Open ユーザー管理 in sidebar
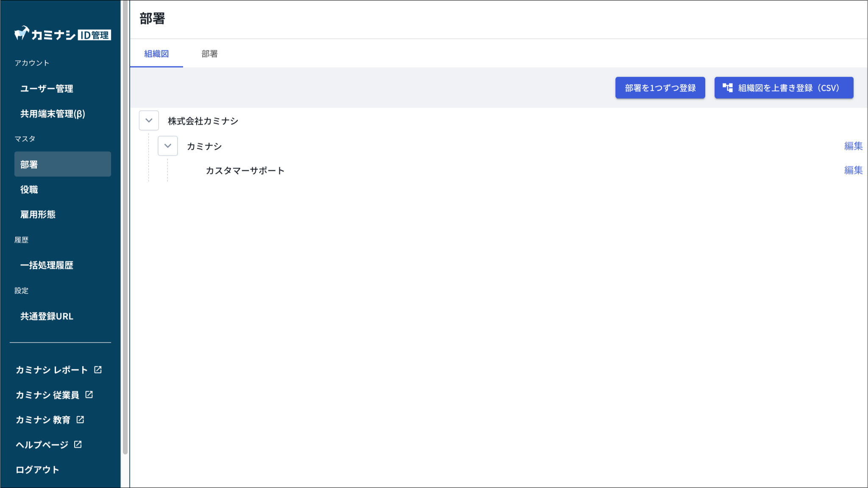Screen dimensions: 868x488 47,89
